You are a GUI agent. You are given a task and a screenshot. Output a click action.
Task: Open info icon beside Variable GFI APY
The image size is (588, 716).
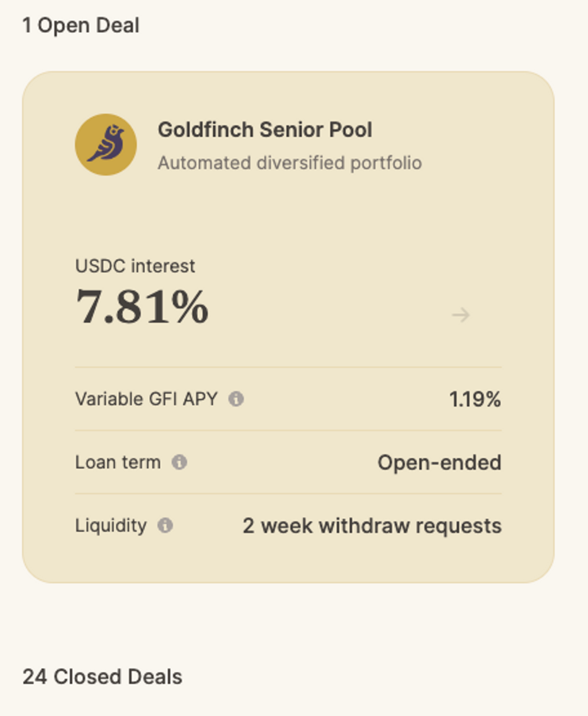click(x=236, y=399)
